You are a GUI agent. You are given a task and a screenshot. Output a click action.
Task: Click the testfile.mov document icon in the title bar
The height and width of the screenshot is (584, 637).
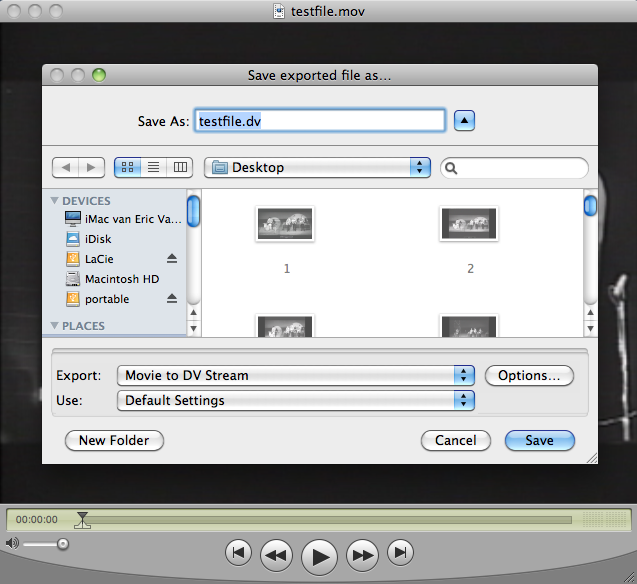[279, 11]
